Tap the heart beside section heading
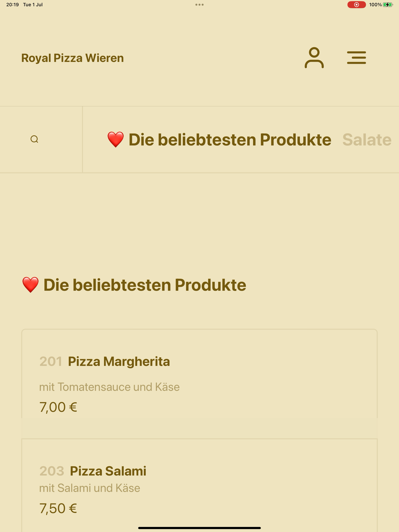The image size is (399, 532). pyautogui.click(x=30, y=285)
